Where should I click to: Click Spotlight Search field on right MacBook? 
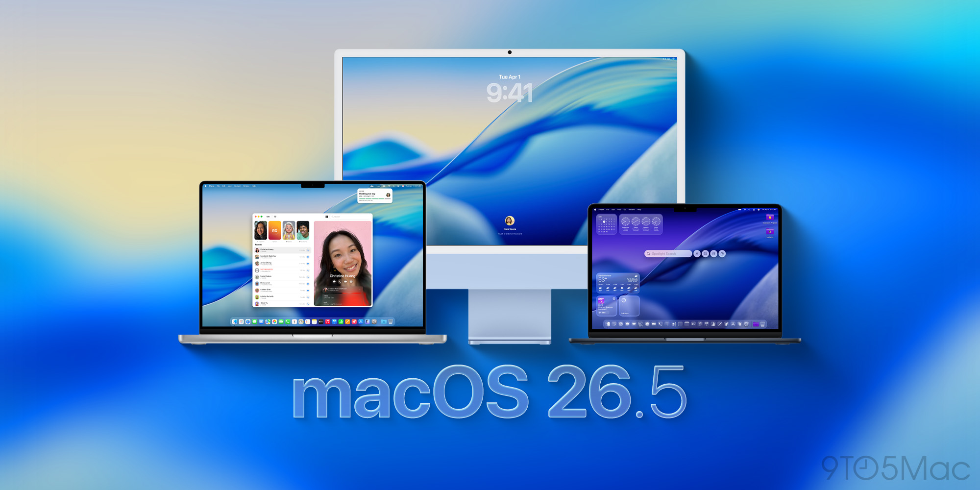click(x=668, y=254)
